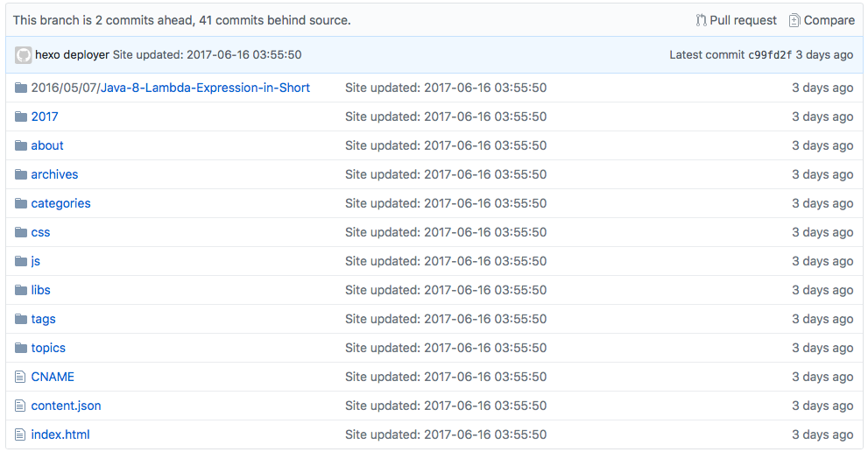
Task: Click the commit message in the css row
Action: point(446,232)
